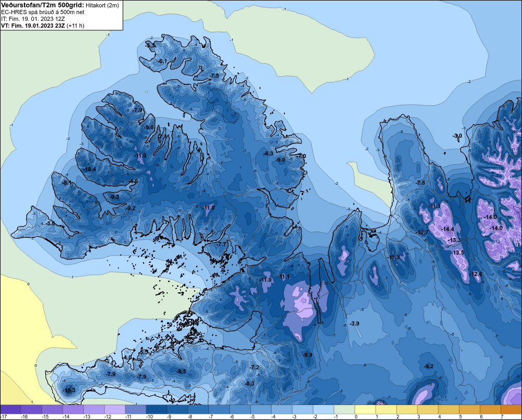522x420 pixels.
Task: Click the 'EC-HRES spá brúuð á 500m net' line
Action: [x=43, y=12]
